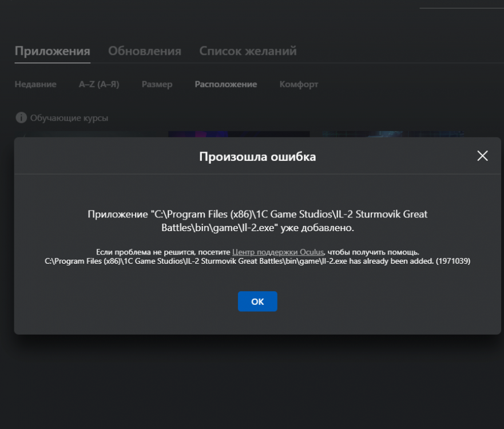The height and width of the screenshot is (429, 504).
Task: Switch to the Приложения tab
Action: click(53, 51)
